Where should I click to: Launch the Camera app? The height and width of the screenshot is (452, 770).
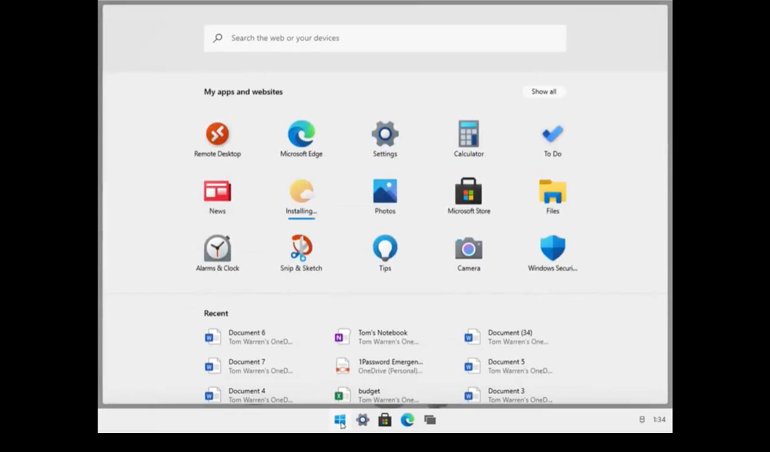pos(468,248)
